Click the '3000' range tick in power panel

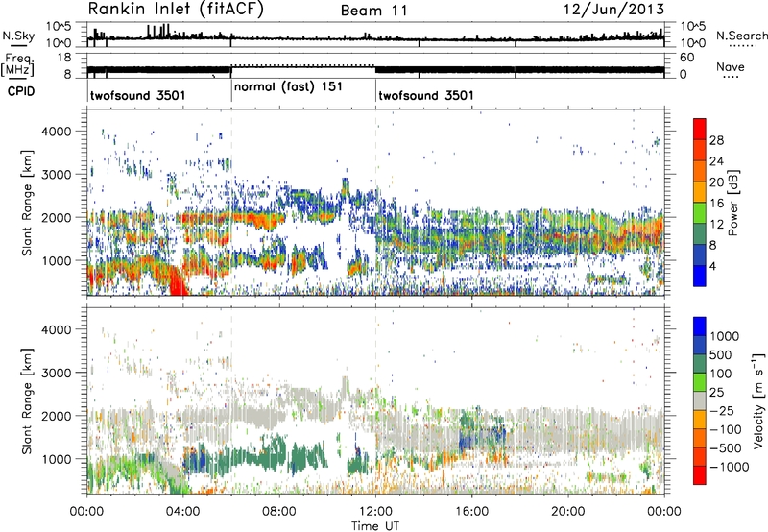(57, 175)
